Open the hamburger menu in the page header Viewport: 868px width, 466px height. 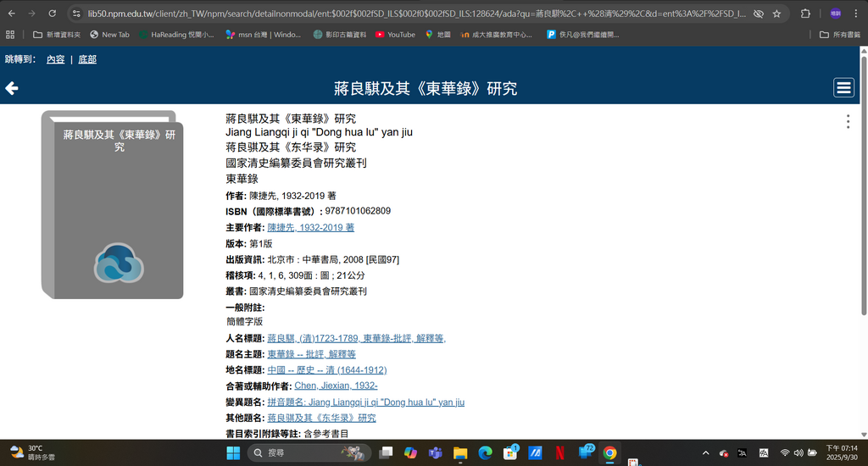843,88
